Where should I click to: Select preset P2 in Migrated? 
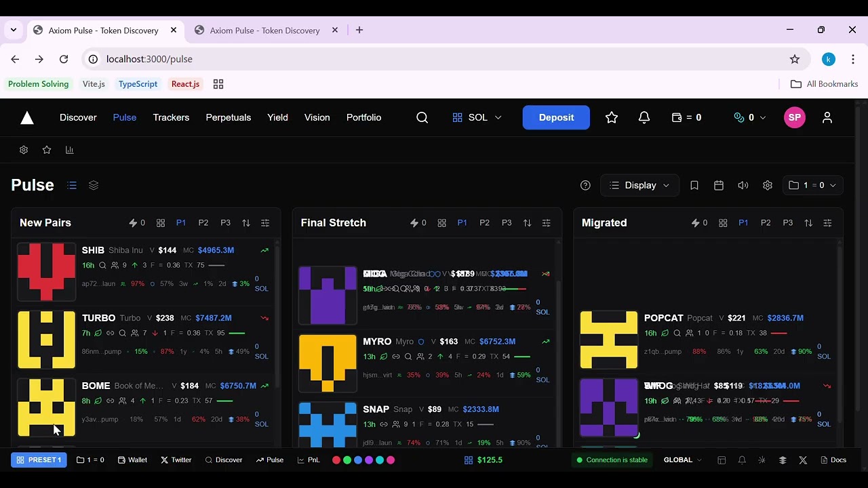coord(766,223)
